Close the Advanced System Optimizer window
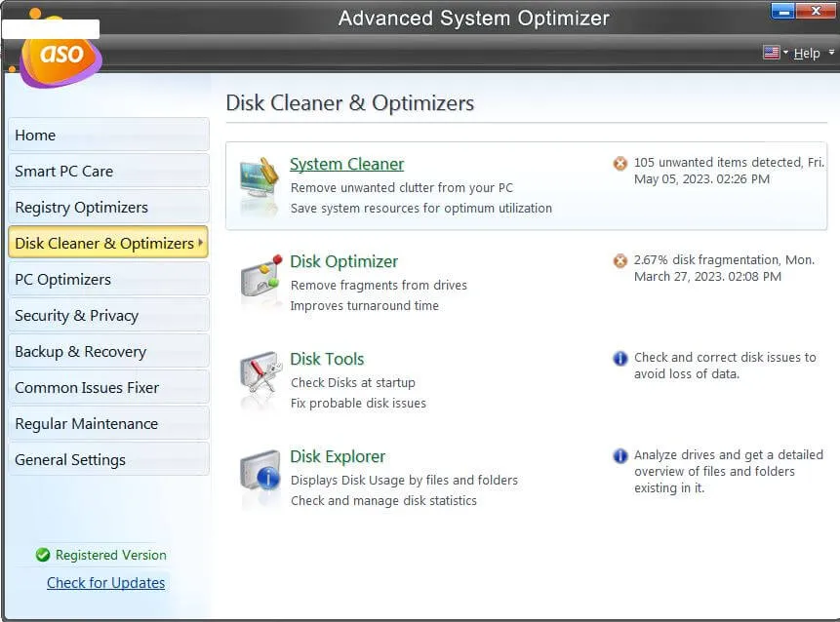The width and height of the screenshot is (840, 622). pos(816,10)
